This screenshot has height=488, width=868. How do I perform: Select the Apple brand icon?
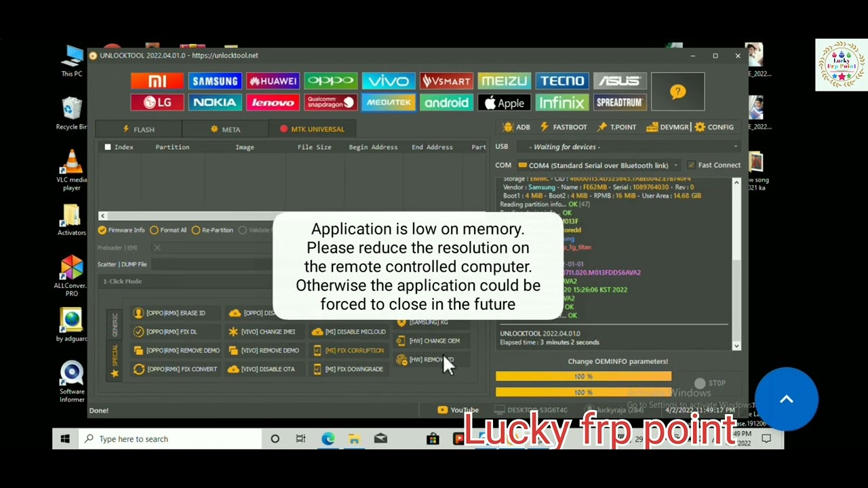point(504,102)
